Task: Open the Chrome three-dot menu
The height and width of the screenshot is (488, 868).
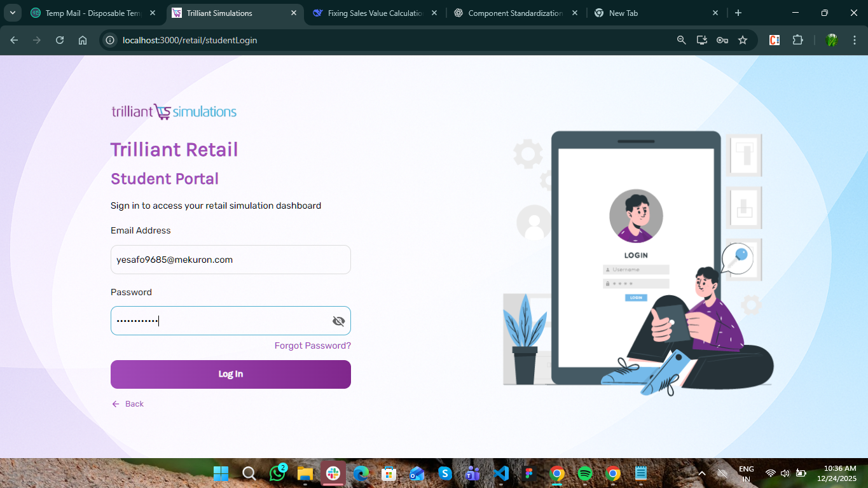Action: click(x=854, y=40)
